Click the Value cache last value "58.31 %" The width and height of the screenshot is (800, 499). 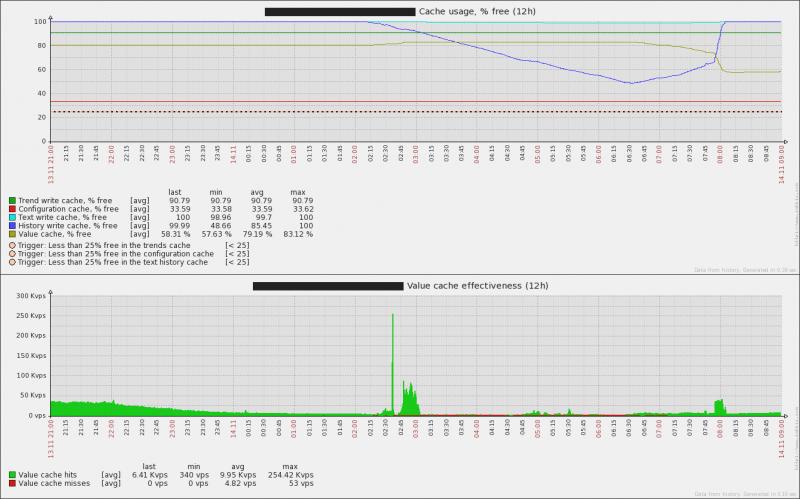(176, 234)
